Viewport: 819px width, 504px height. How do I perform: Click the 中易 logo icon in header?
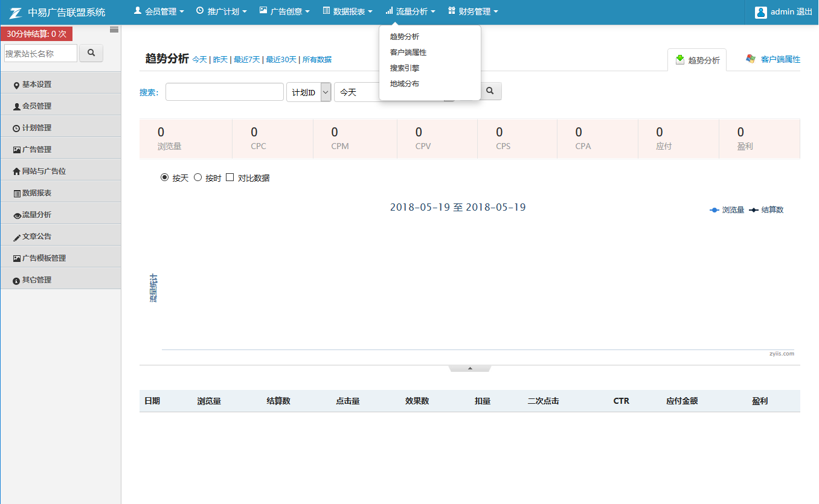click(x=16, y=12)
